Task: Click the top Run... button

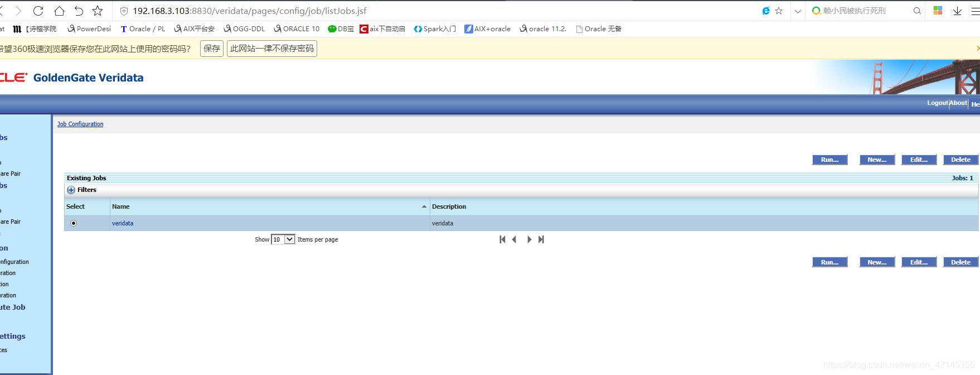Action: [829, 160]
